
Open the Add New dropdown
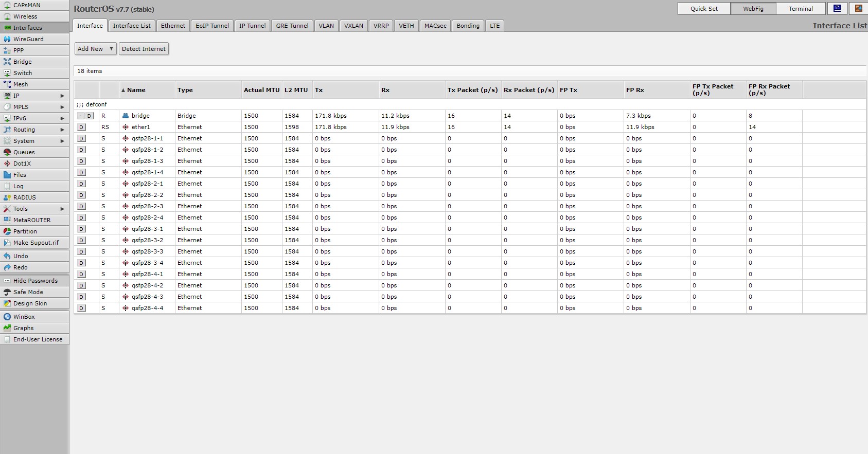(x=96, y=49)
